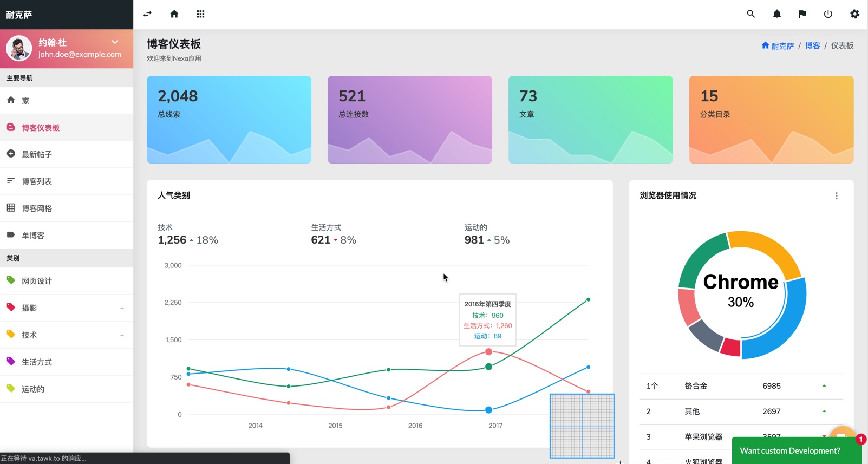Follow the 博客 breadcrumb link

(x=812, y=46)
